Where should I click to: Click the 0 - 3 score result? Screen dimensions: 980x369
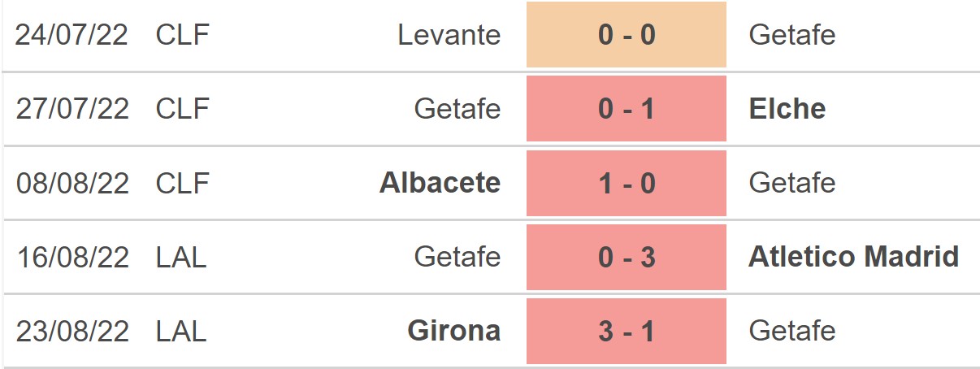626,257
